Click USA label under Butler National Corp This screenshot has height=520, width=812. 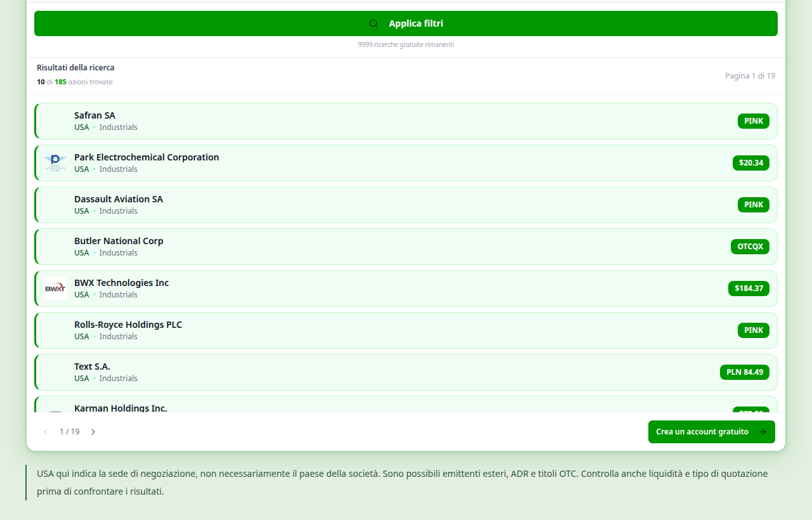tap(82, 253)
